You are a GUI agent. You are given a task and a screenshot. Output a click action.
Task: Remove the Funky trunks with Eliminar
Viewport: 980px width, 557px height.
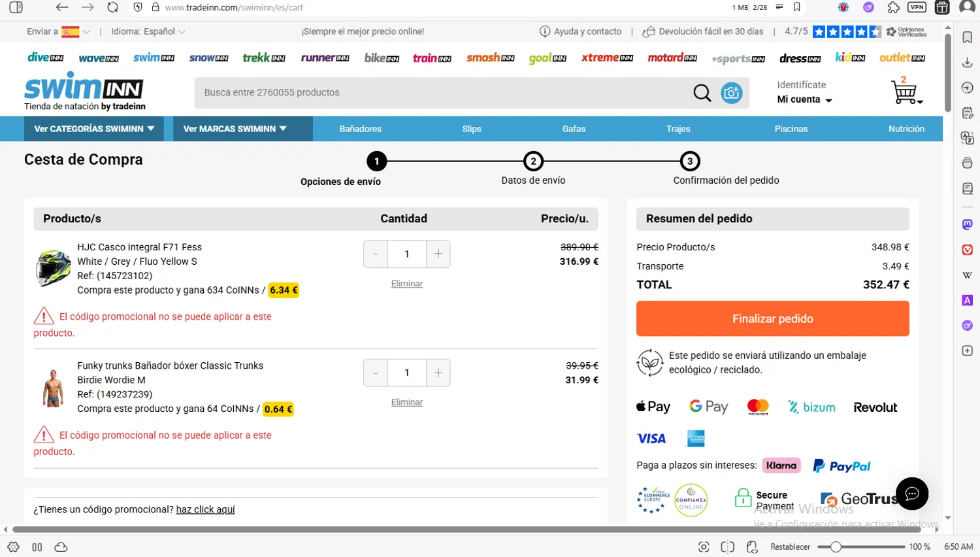click(x=407, y=402)
